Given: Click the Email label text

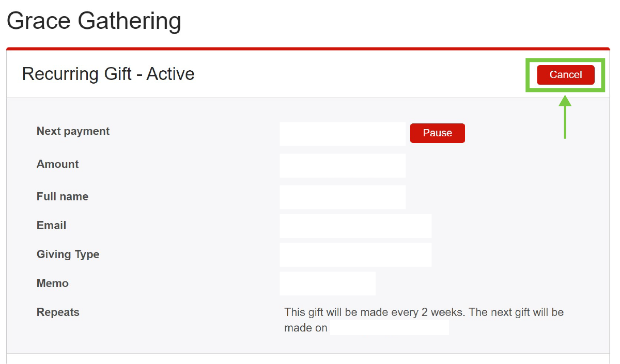Looking at the screenshot, I should (x=52, y=226).
